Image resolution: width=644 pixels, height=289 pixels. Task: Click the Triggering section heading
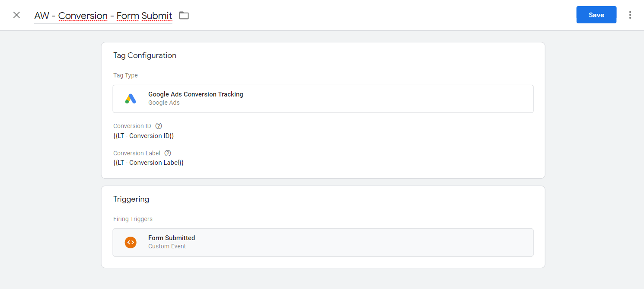coord(131,199)
